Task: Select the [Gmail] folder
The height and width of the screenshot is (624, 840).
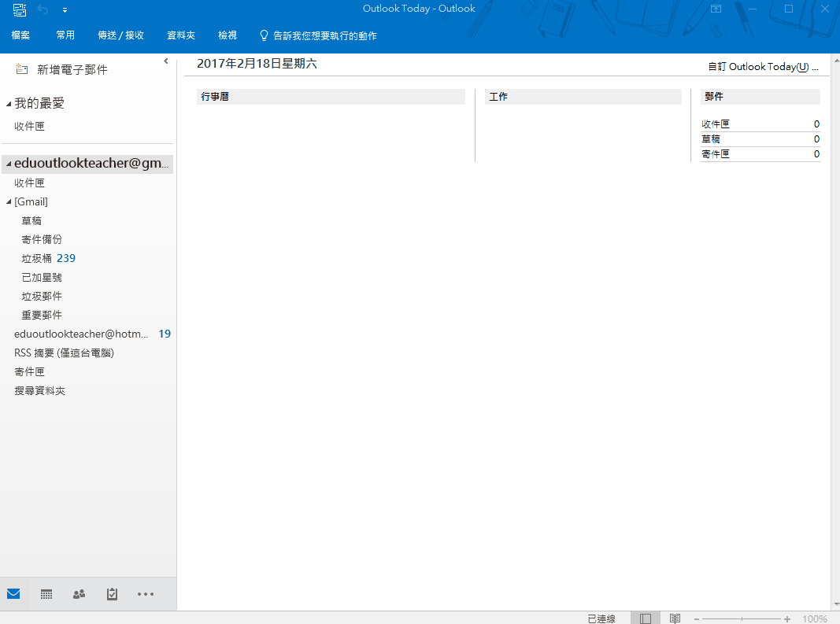Action: [x=31, y=202]
